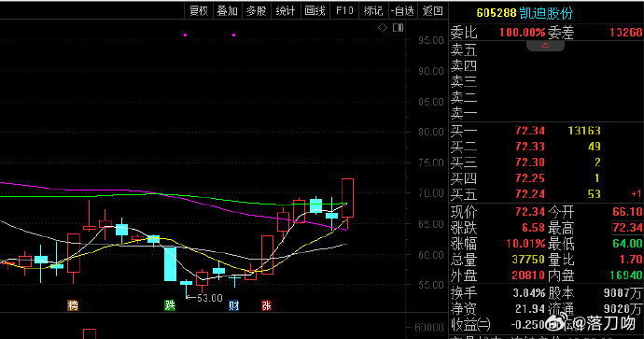Click the 内盘 value 16940

626,275
